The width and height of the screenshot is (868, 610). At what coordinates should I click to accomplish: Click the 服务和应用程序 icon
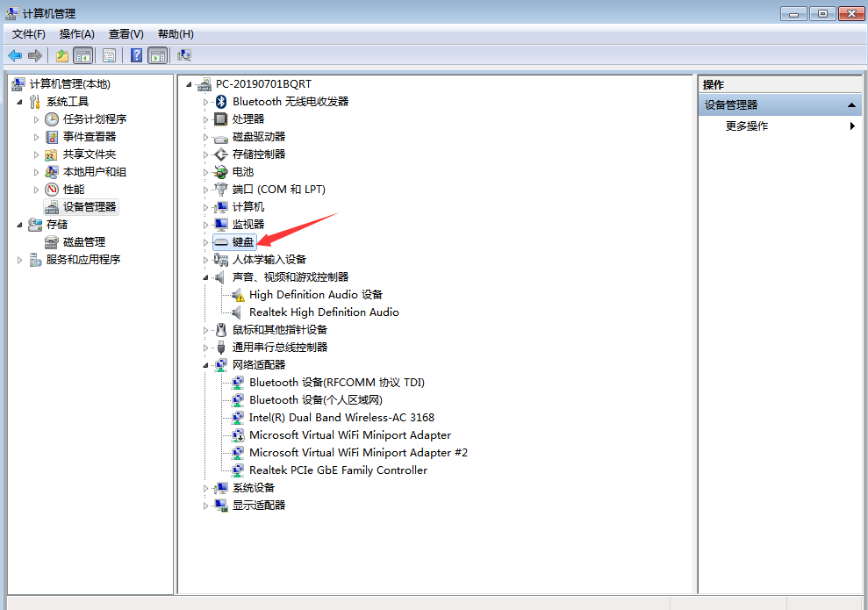click(x=35, y=260)
